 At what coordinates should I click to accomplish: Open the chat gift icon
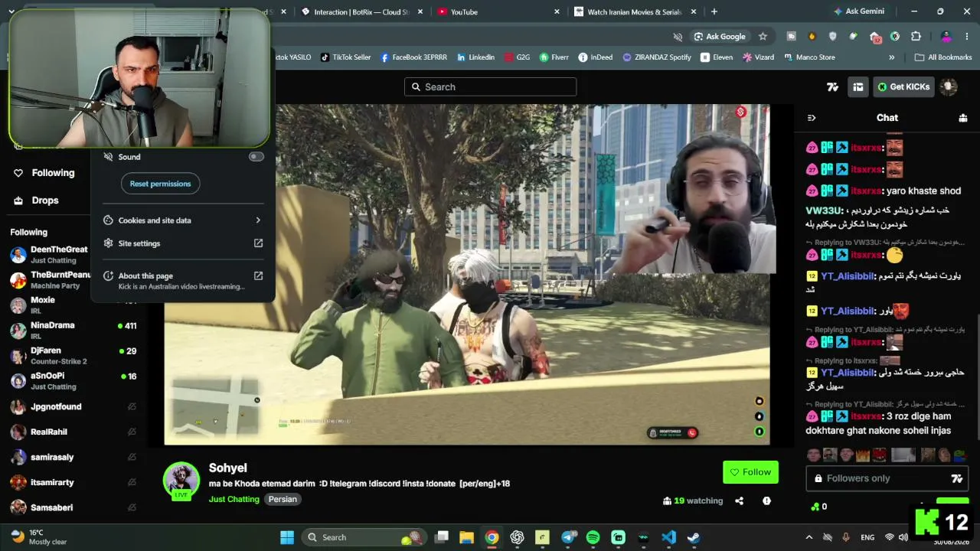click(x=963, y=118)
